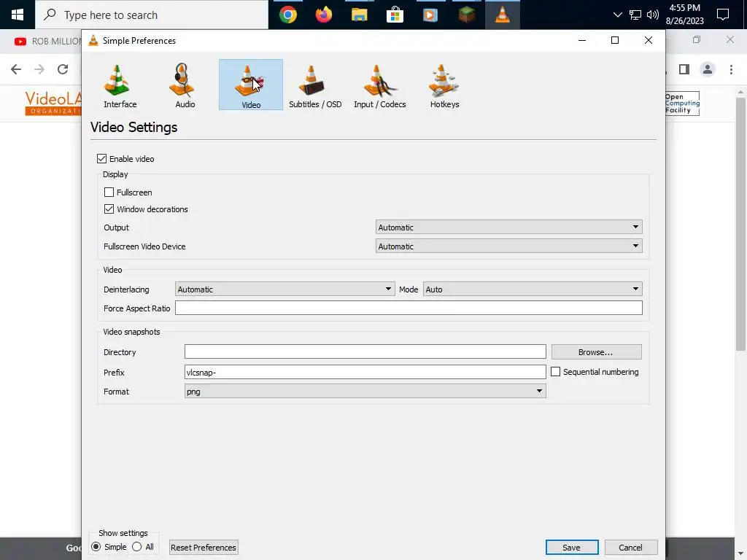The width and height of the screenshot is (747, 560).
Task: Open the media player taskbar icon
Action: click(x=430, y=15)
